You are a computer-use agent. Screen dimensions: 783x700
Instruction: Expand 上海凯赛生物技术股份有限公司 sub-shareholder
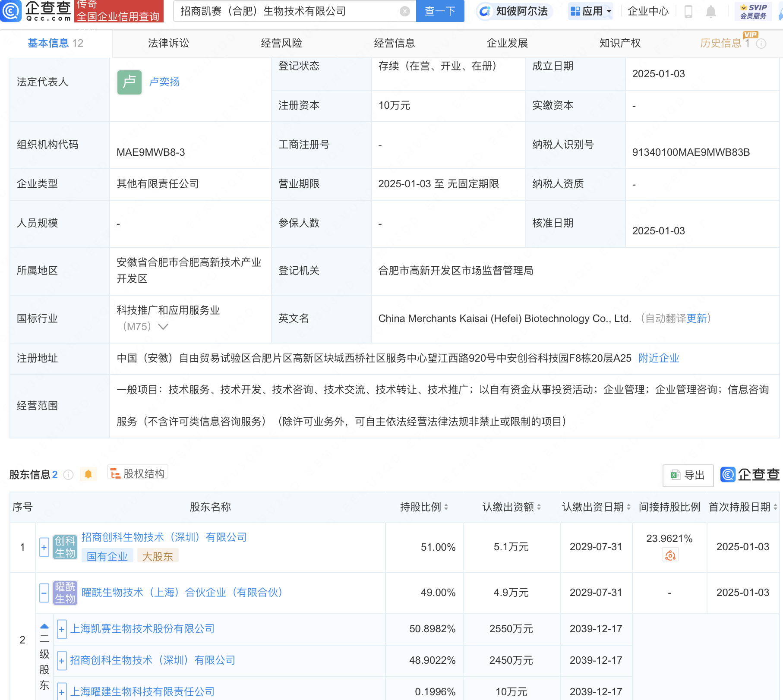62,629
